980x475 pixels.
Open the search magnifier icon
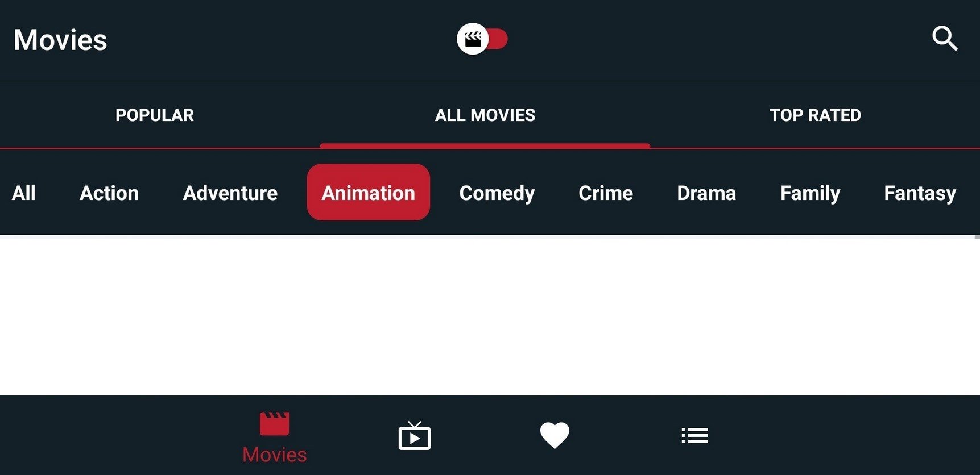[x=945, y=39]
